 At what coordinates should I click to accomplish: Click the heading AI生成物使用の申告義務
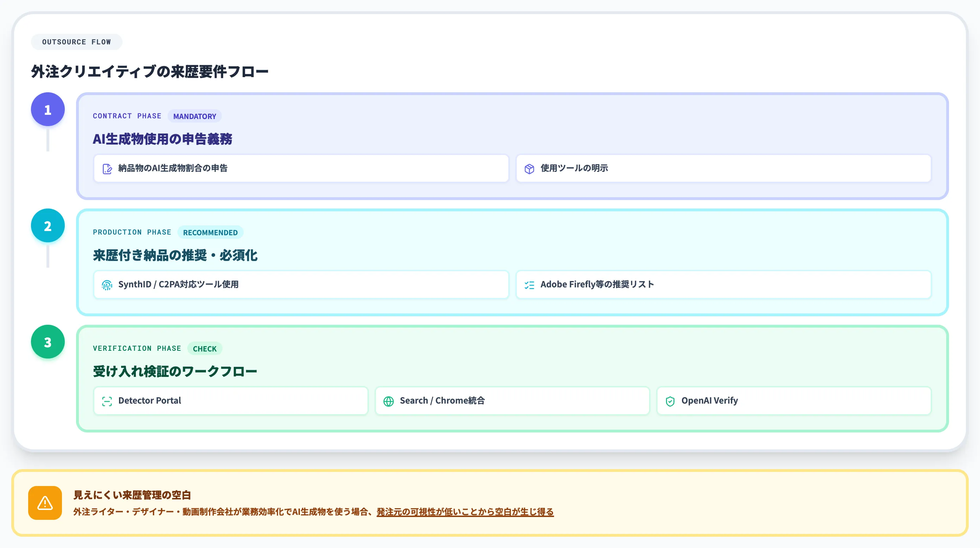(162, 139)
